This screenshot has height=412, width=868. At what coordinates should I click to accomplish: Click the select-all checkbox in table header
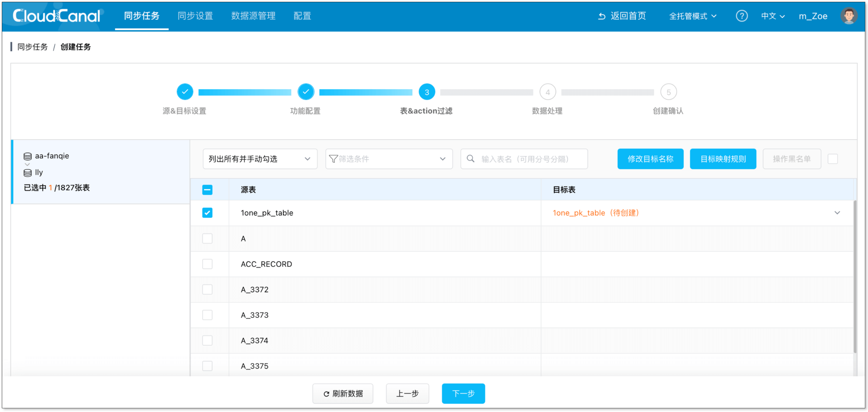(207, 189)
